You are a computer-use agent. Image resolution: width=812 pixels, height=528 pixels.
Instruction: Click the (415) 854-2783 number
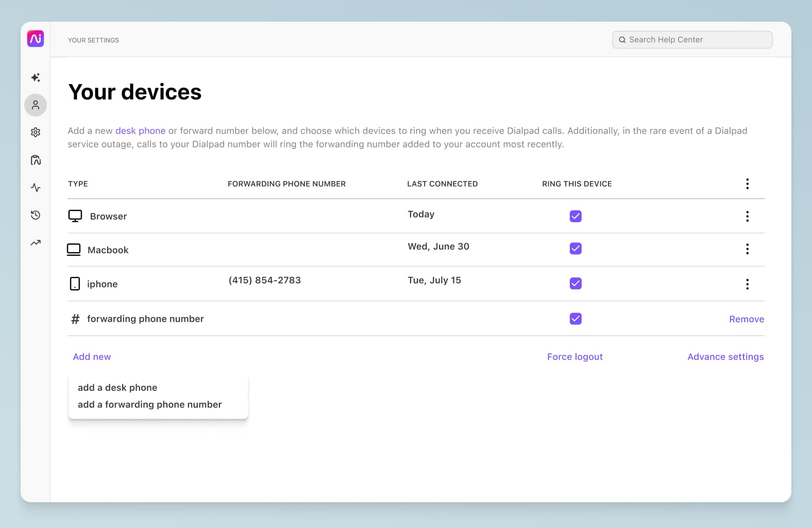[x=265, y=280]
